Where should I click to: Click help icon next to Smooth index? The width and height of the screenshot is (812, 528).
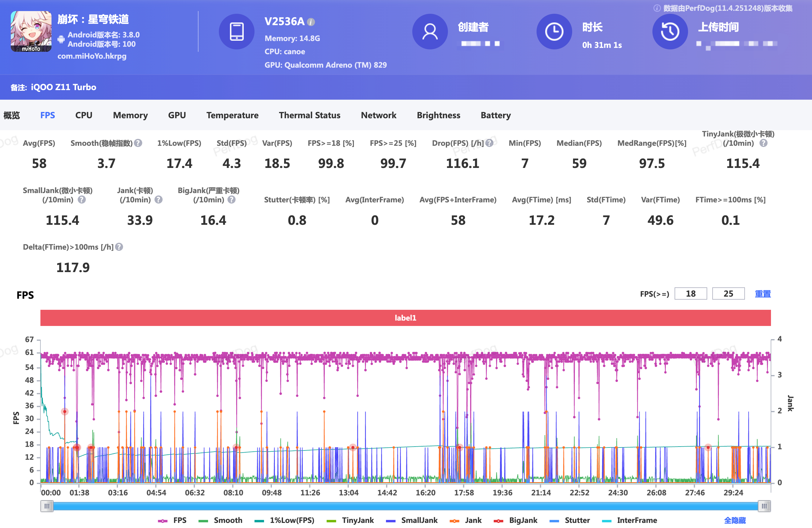[138, 143]
